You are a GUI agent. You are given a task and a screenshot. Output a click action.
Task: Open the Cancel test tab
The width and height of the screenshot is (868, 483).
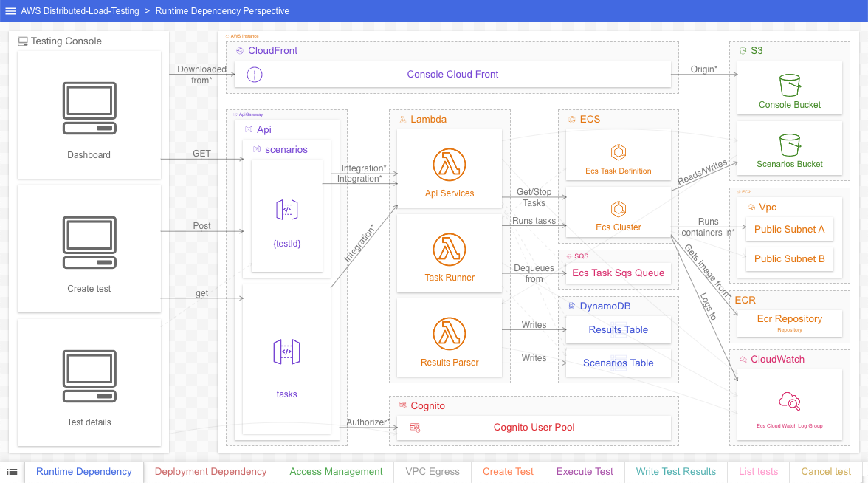(826, 472)
